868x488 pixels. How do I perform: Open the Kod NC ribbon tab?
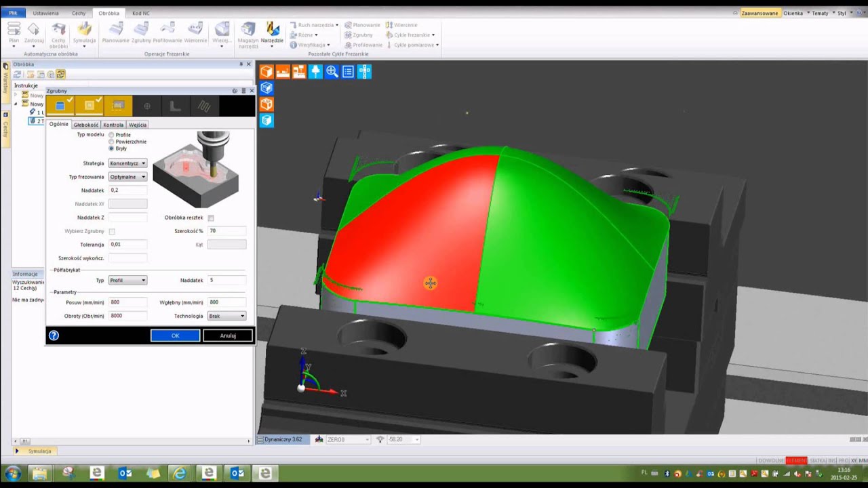tap(141, 13)
